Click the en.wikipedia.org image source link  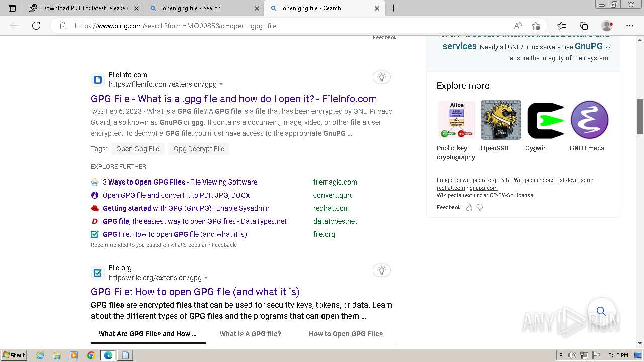click(x=475, y=180)
